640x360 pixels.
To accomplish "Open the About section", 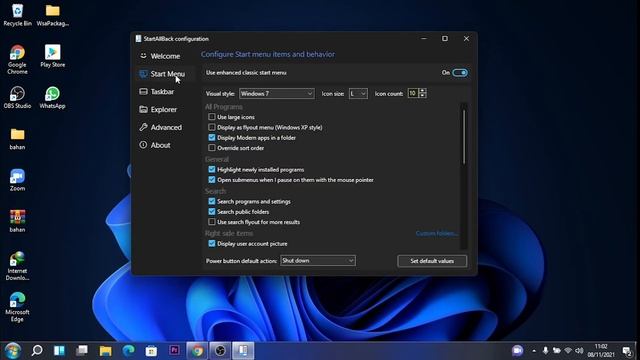I will click(x=155, y=145).
